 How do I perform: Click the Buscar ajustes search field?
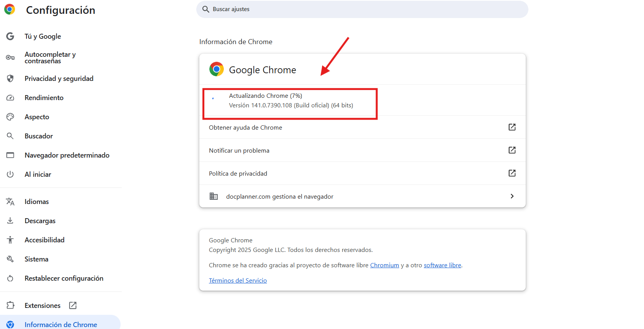click(x=362, y=9)
